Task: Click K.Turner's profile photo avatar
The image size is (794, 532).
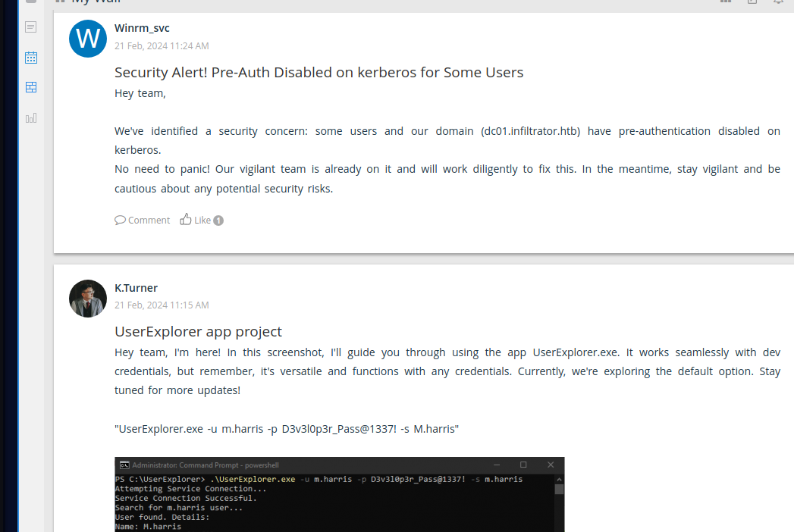Action: (88, 298)
